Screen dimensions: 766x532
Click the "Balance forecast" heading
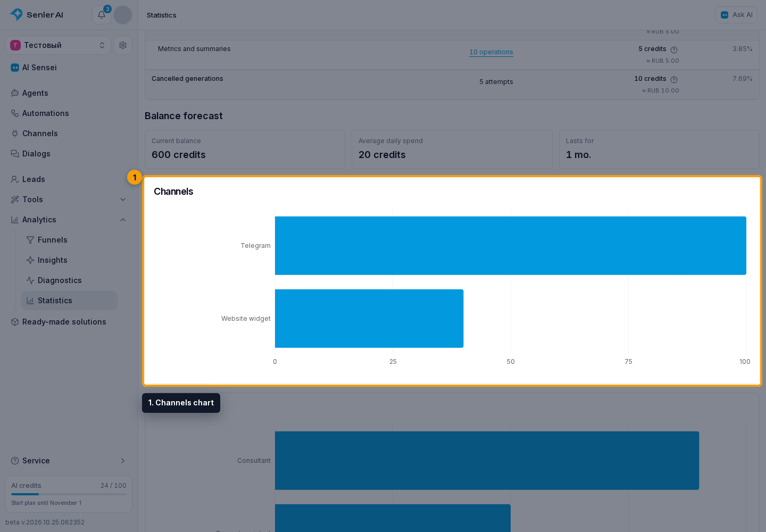pyautogui.click(x=184, y=116)
